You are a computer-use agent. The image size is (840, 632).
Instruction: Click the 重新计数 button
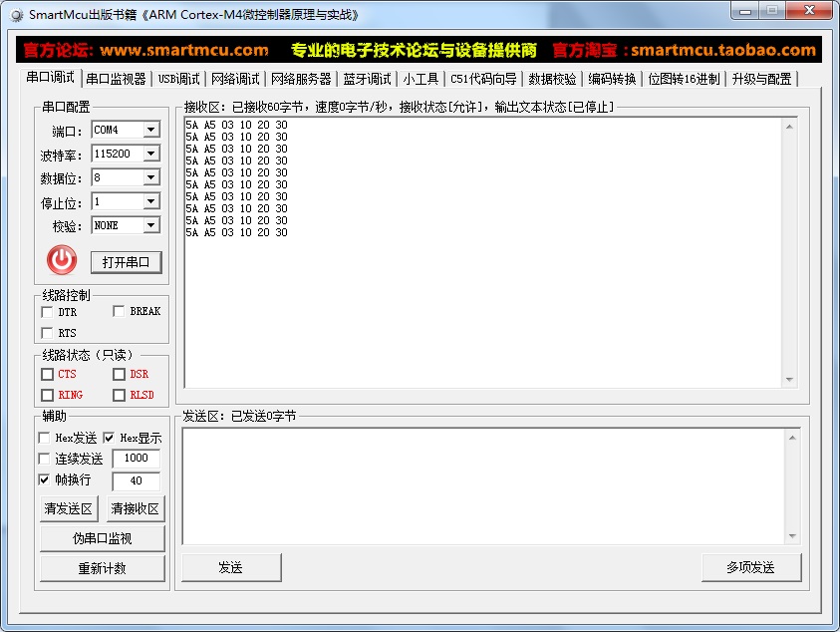(102, 568)
